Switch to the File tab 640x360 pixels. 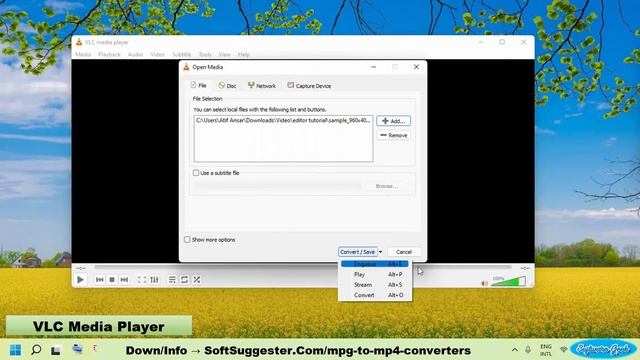(199, 86)
